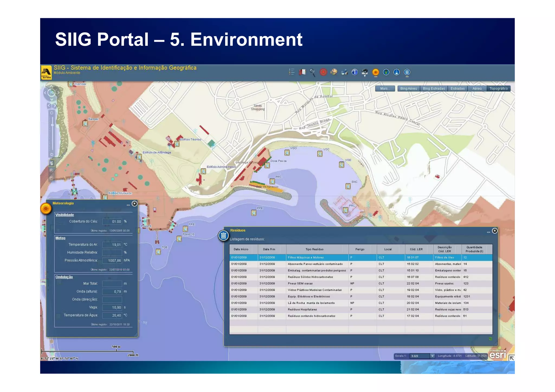Click the SNC marker on the map
The height and width of the screenshot is (392, 555).
(x=348, y=186)
